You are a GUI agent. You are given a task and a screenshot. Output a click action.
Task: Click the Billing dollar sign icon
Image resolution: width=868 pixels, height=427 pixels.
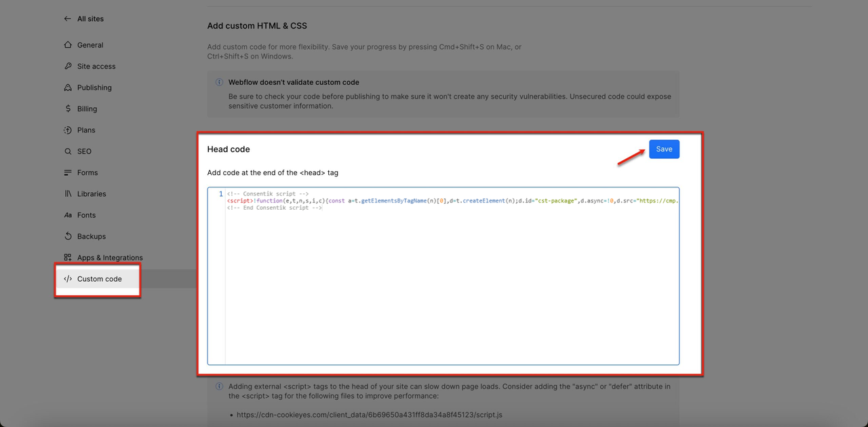point(68,109)
